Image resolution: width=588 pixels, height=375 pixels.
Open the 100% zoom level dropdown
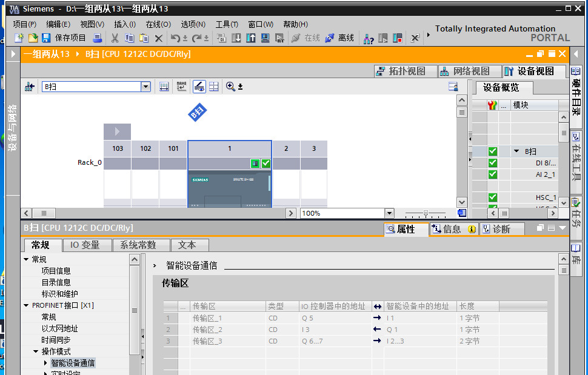(389, 213)
